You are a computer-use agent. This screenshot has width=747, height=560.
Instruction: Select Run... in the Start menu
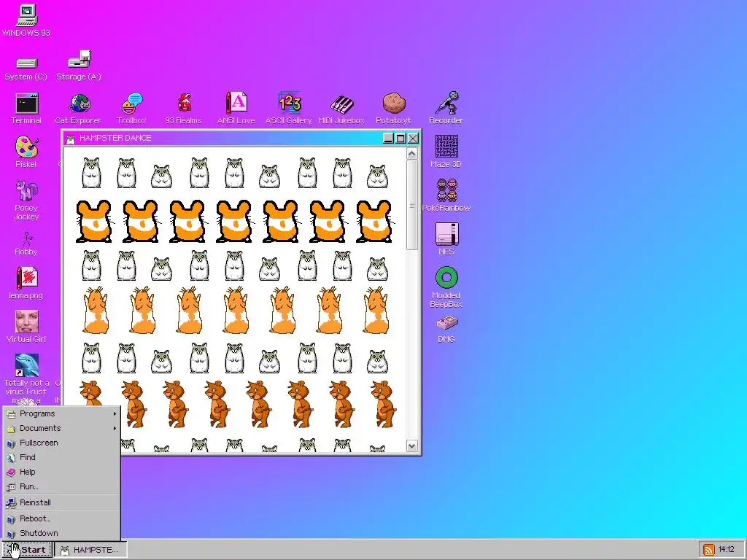tap(61, 486)
